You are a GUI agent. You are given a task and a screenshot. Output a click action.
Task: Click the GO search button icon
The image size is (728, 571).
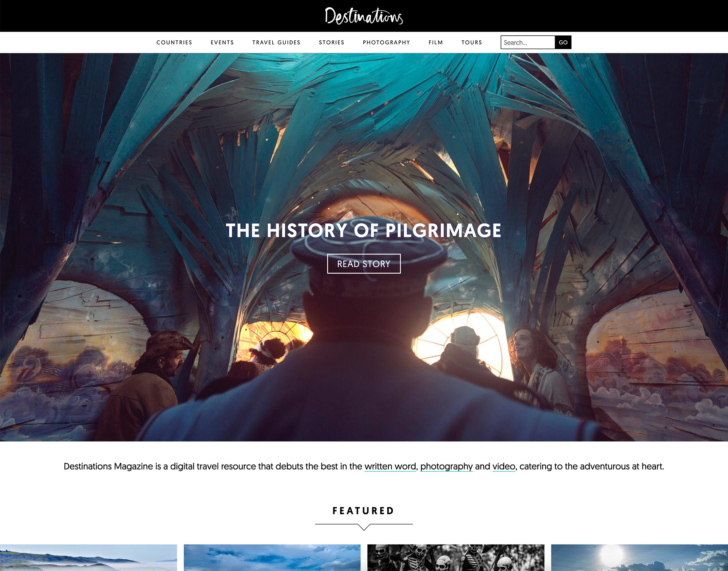pos(563,43)
